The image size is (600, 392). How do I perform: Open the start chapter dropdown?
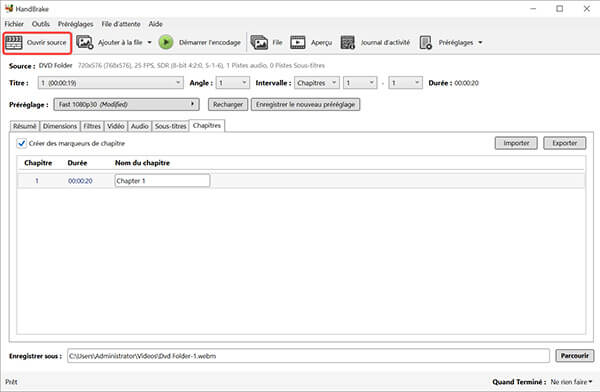pyautogui.click(x=360, y=83)
